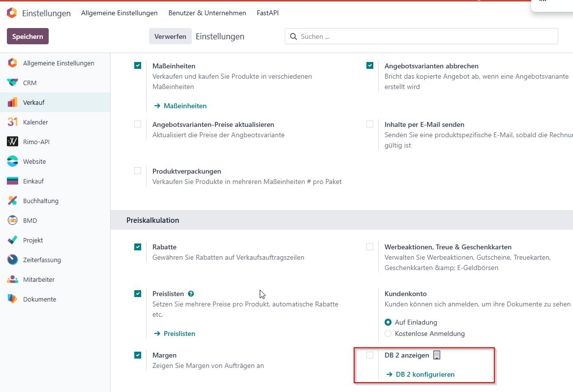The image size is (573, 392).
Task: Open the Rimo-API sidebar icon
Action: pyautogui.click(x=12, y=141)
